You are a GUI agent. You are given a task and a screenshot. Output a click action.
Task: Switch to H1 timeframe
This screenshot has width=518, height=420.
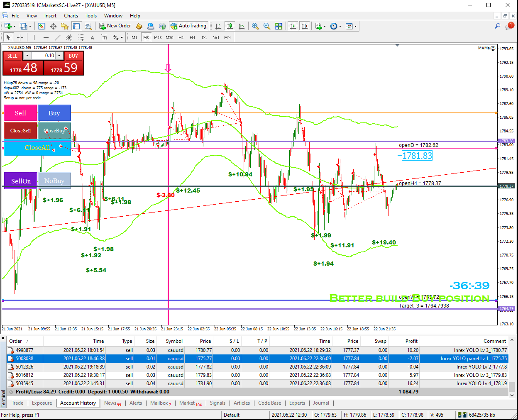click(x=181, y=37)
